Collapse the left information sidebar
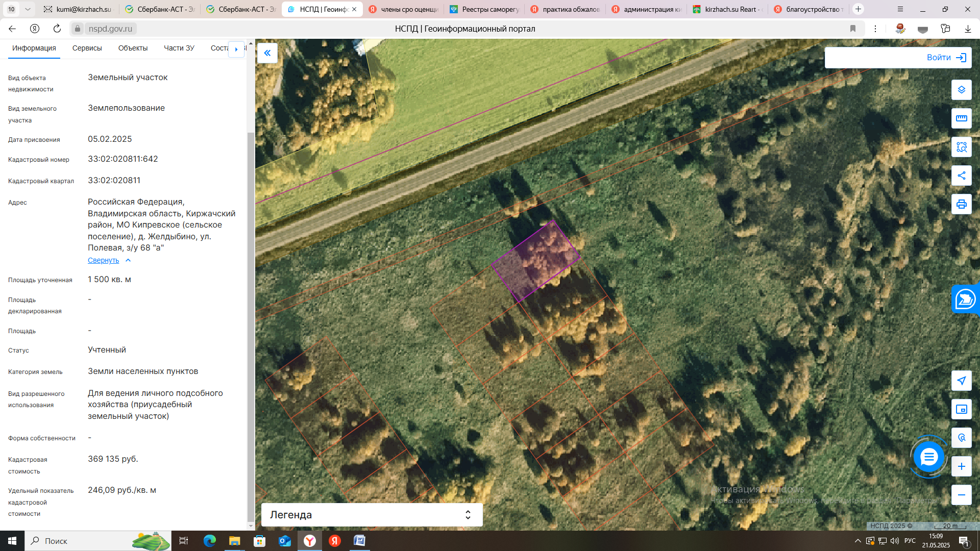The width and height of the screenshot is (980, 551). point(267,53)
